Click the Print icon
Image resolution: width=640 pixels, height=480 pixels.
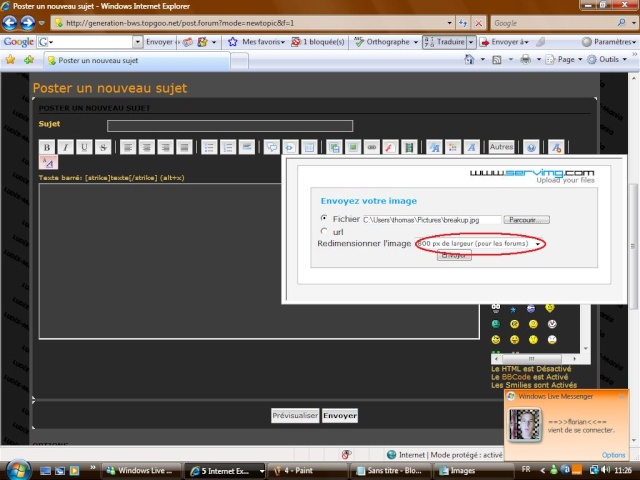[525, 60]
